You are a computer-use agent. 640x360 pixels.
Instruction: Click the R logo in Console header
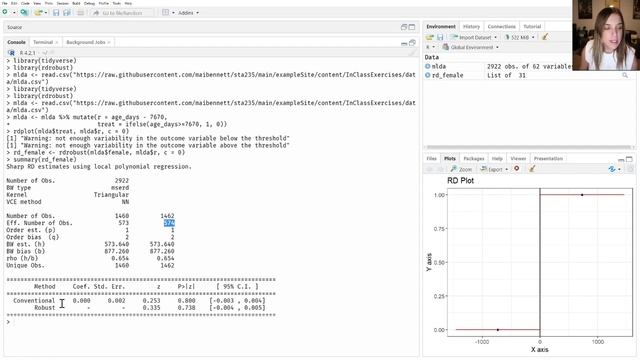(11, 53)
